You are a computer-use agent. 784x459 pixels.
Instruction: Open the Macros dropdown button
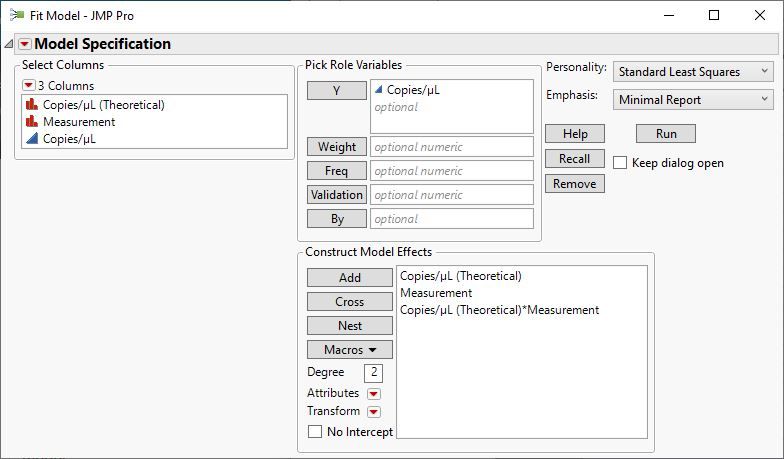point(349,350)
